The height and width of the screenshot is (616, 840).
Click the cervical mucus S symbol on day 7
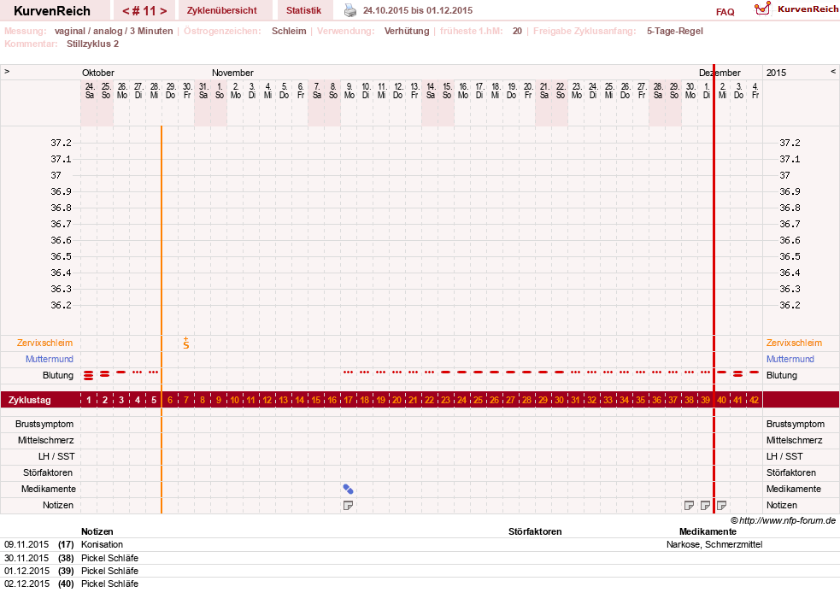[x=186, y=343]
